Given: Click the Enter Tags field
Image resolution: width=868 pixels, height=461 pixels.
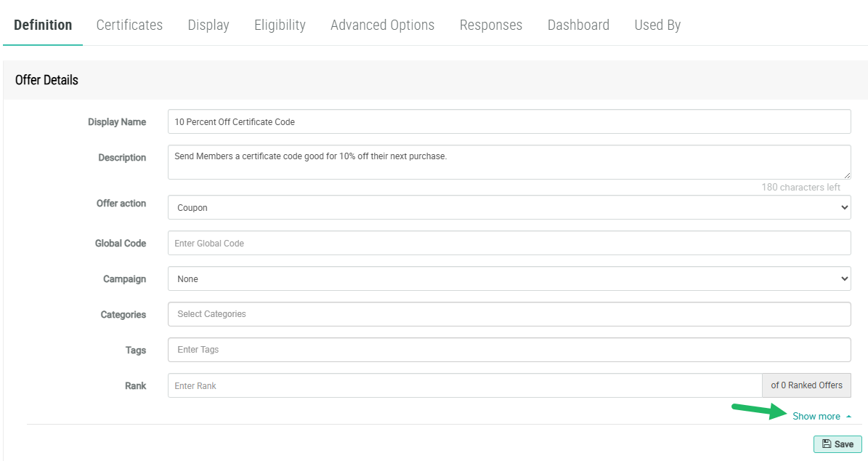Looking at the screenshot, I should point(508,350).
